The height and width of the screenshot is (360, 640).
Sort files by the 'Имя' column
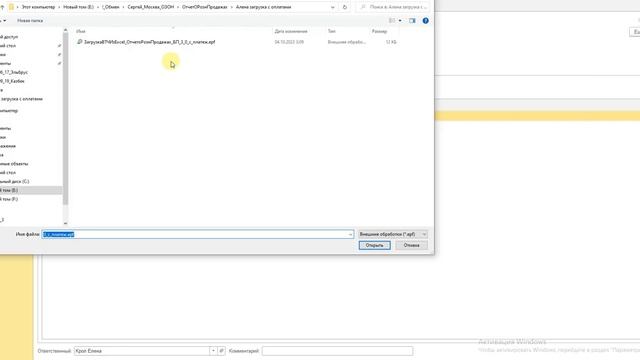point(81,31)
